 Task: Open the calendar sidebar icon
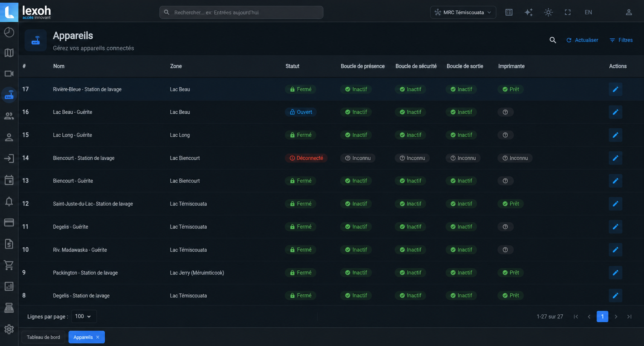[x=9, y=180]
